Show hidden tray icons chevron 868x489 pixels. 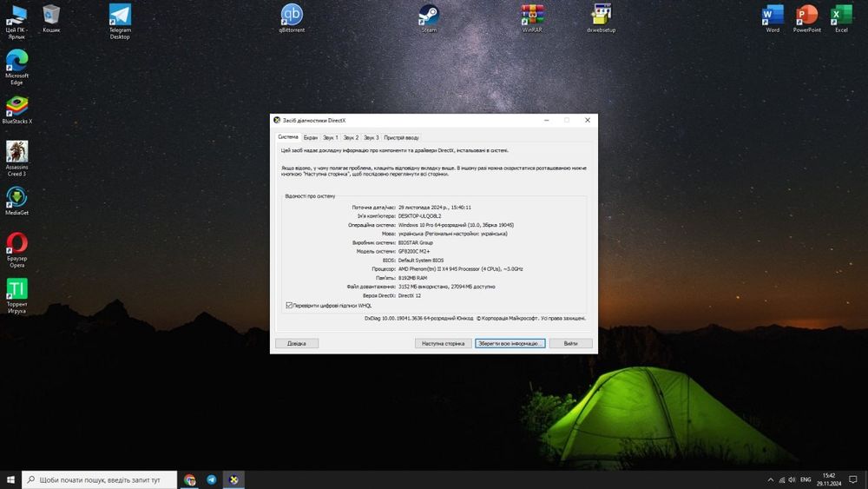pos(770,479)
